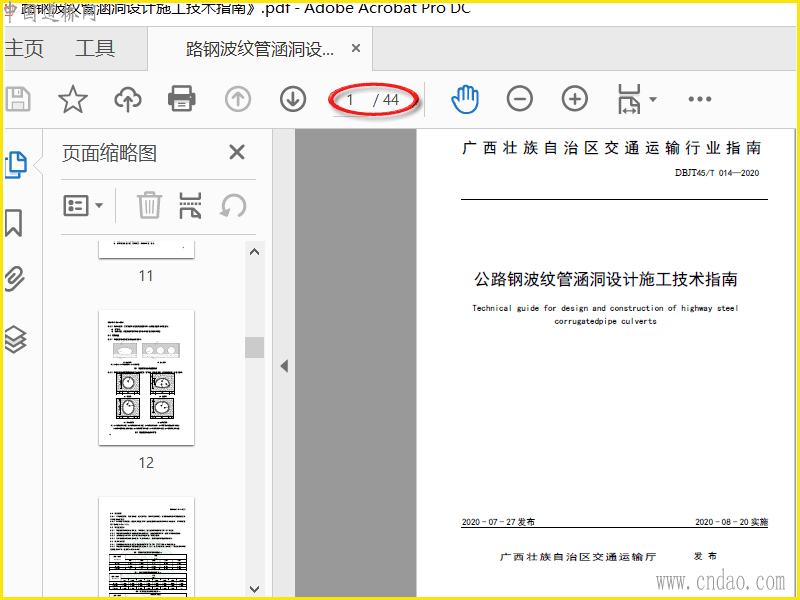The height and width of the screenshot is (600, 800).
Task: Open the bookmarks sidebar icon
Action: [14, 223]
